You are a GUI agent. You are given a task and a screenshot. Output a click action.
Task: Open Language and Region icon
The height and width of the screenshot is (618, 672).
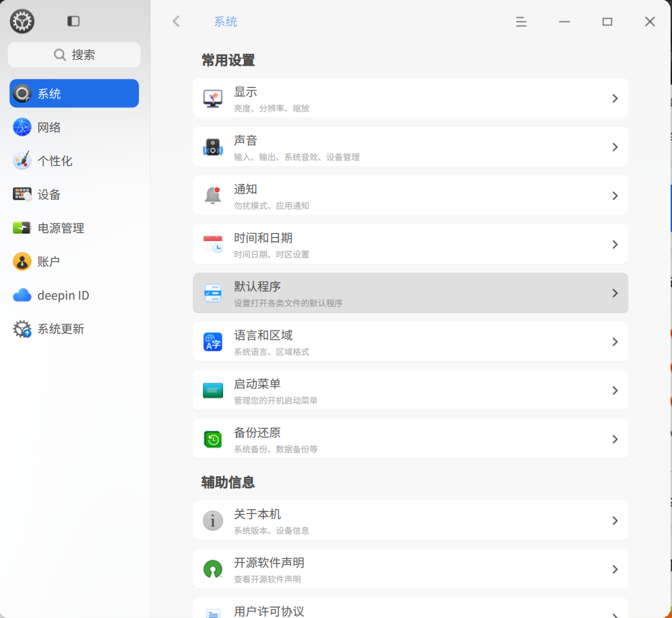click(212, 342)
